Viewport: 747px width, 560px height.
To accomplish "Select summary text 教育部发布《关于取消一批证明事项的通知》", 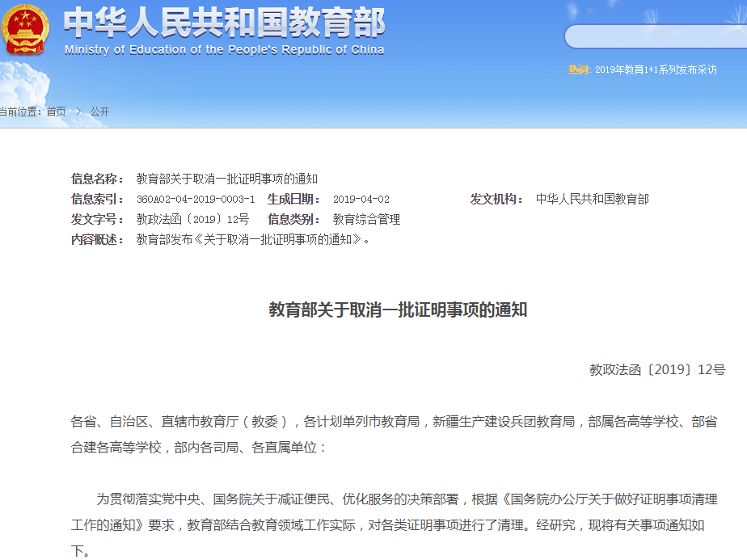I will (x=252, y=239).
